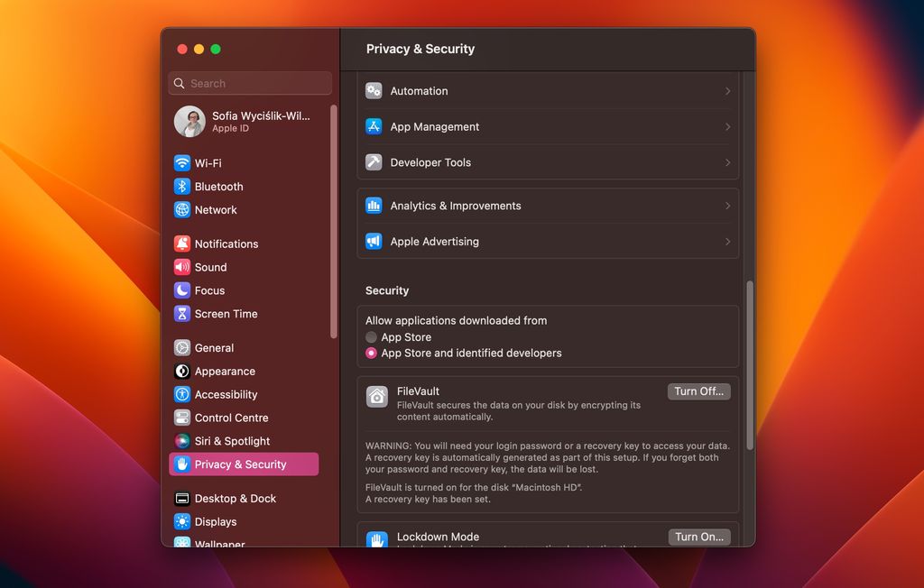Switch to Desktop & Dock settings
924x588 pixels.
(x=236, y=498)
